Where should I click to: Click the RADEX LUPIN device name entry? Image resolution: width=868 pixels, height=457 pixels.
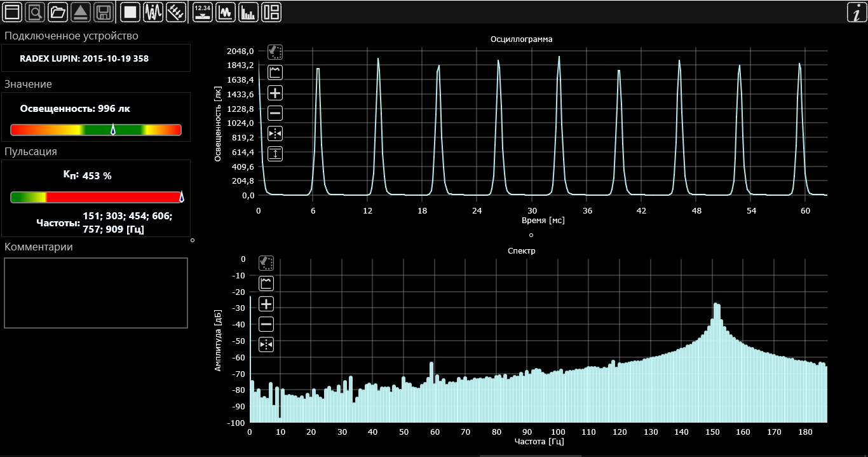(x=85, y=58)
